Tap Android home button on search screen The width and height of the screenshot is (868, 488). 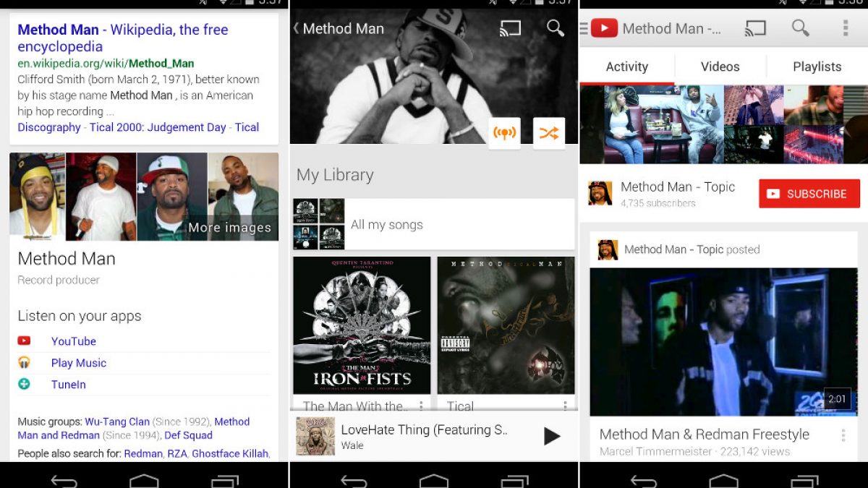pos(144,481)
